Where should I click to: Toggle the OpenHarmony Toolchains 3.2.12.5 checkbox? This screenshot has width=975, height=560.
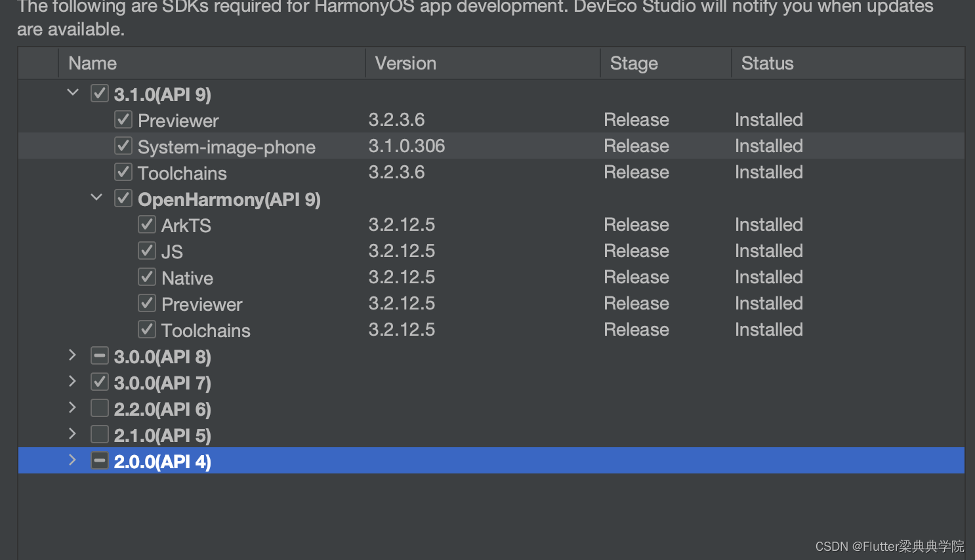pos(147,329)
